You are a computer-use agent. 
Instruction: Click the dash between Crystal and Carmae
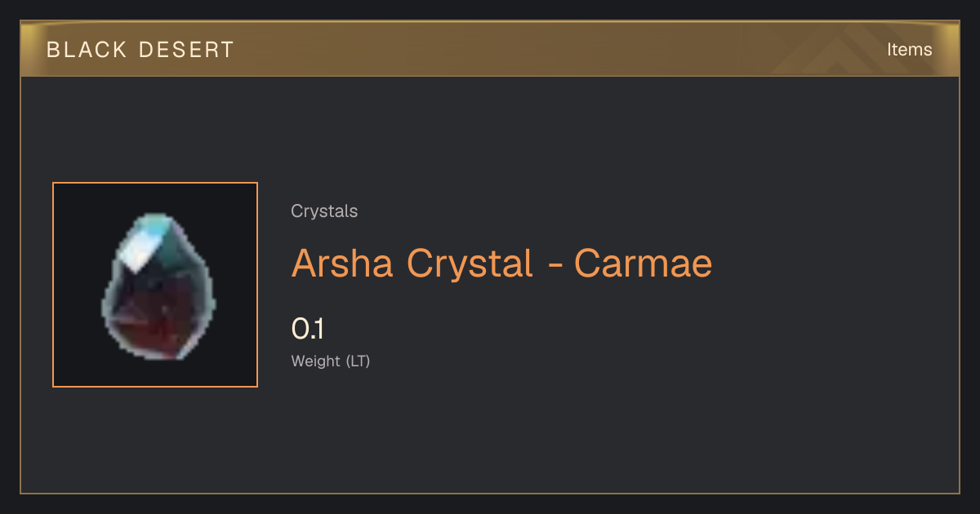[x=553, y=266]
